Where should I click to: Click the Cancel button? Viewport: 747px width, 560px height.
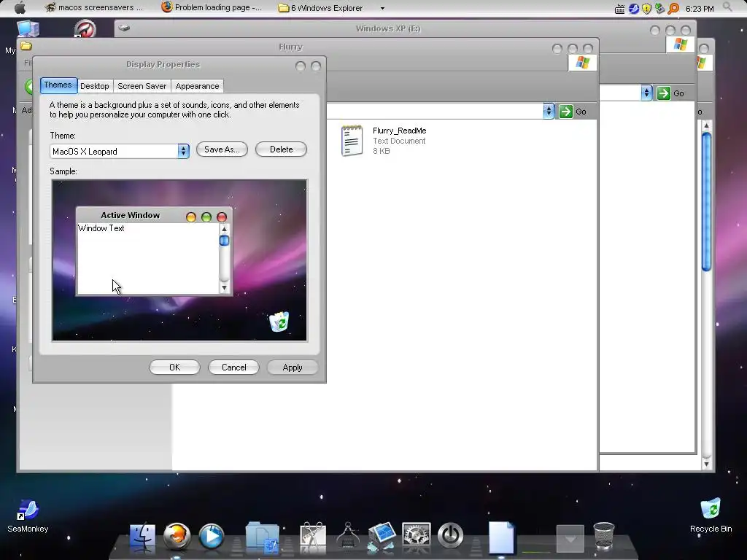(x=234, y=367)
